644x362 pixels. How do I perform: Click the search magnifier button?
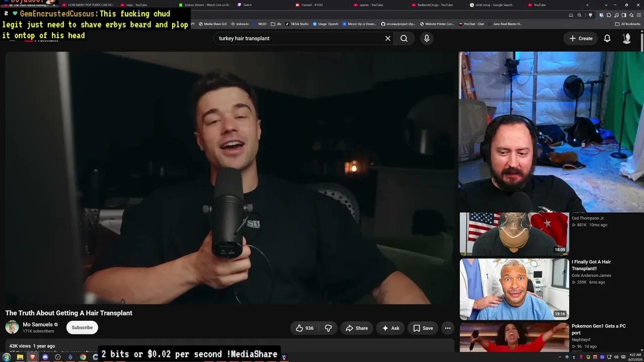pyautogui.click(x=404, y=38)
